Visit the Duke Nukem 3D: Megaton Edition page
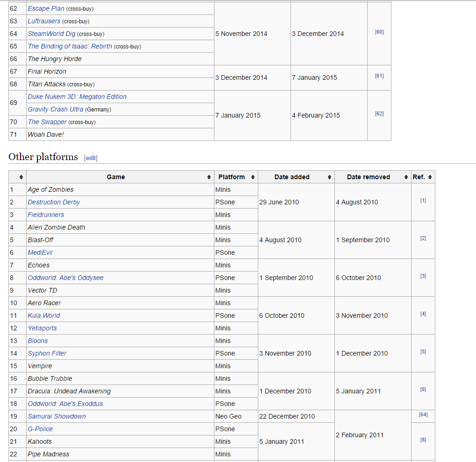 coord(77,97)
